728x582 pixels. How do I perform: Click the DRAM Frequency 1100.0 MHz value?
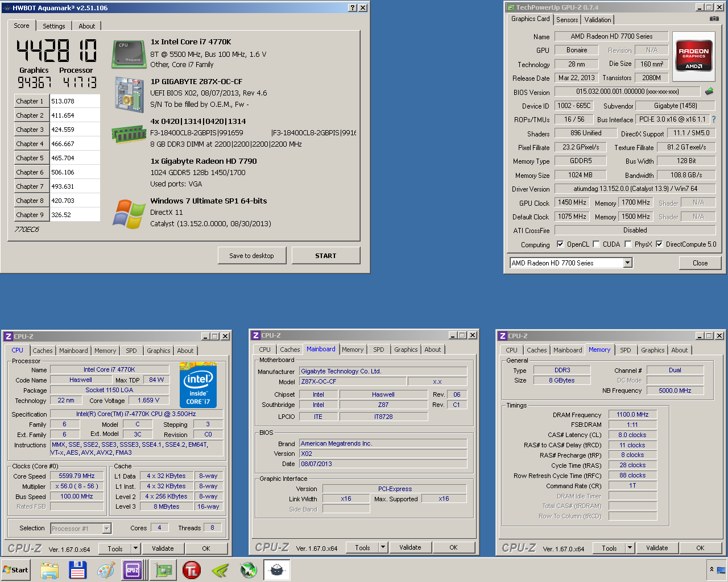632,415
